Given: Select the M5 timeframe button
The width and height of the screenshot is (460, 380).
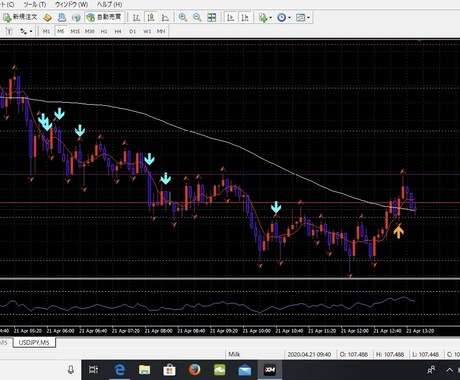Looking at the screenshot, I should point(60,31).
